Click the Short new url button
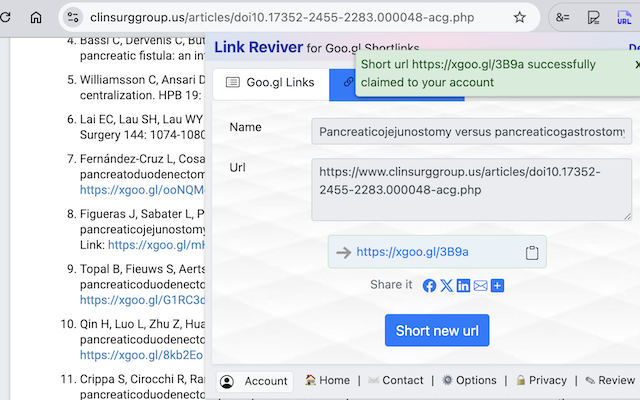Viewport: 640px width, 400px height. pyautogui.click(x=437, y=330)
